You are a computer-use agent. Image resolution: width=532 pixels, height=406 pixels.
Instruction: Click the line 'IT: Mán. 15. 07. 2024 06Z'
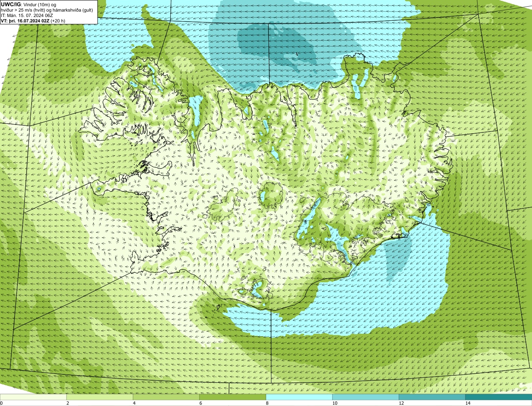point(27,15)
